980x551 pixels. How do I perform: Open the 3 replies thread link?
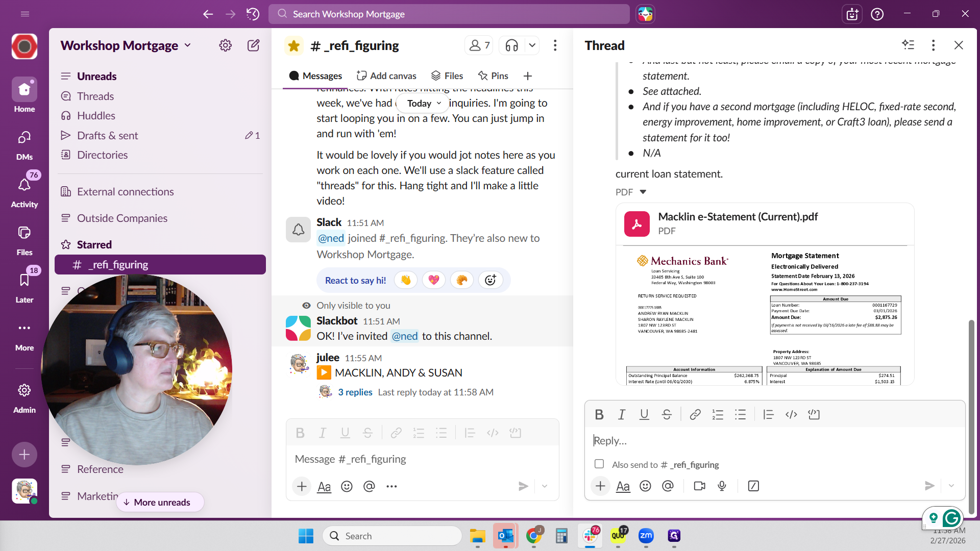pos(355,392)
